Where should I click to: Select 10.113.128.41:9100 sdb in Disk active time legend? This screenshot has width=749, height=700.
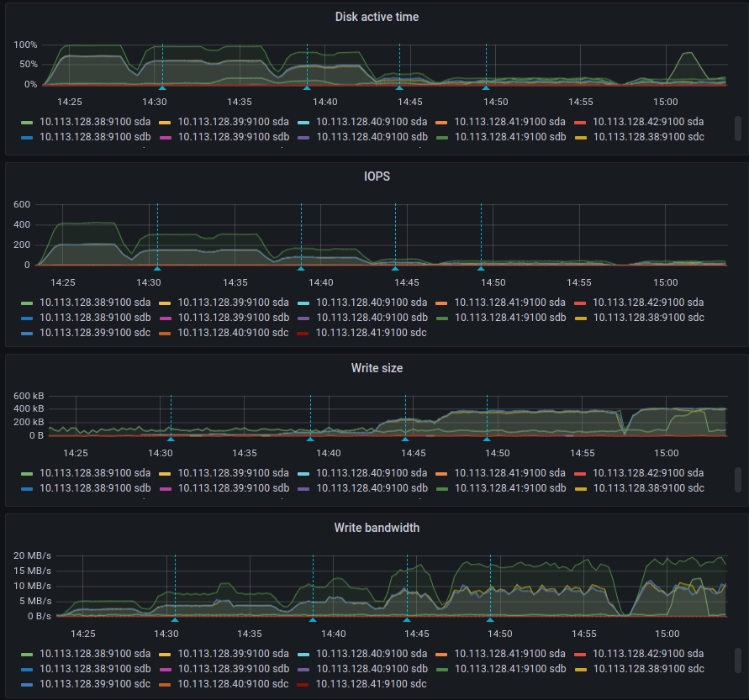(509, 137)
